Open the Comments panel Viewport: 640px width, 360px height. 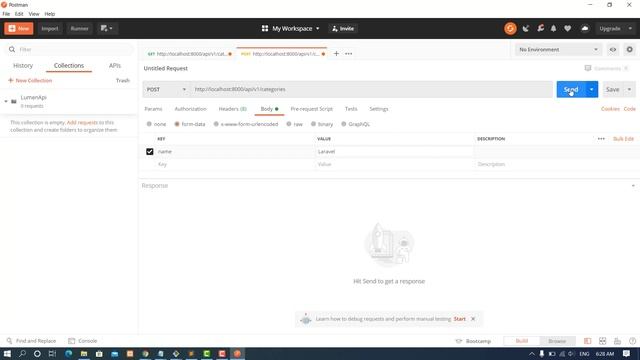click(607, 68)
